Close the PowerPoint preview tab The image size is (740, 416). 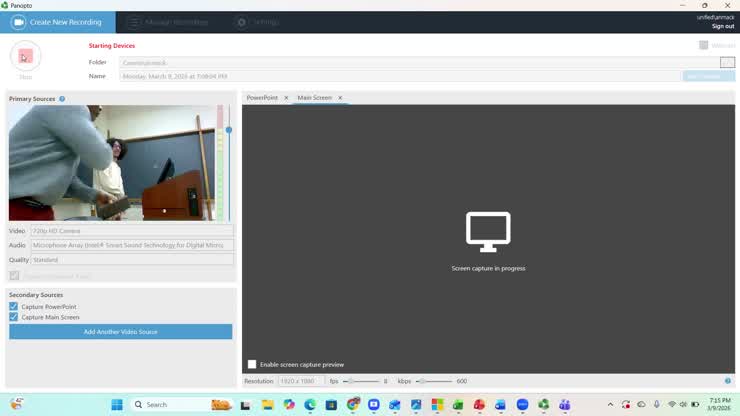click(x=286, y=98)
